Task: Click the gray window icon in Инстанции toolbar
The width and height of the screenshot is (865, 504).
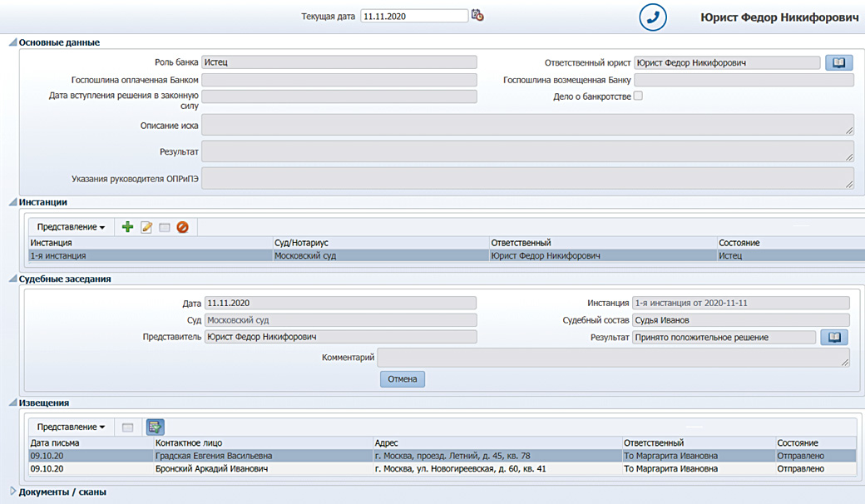Action: (165, 227)
